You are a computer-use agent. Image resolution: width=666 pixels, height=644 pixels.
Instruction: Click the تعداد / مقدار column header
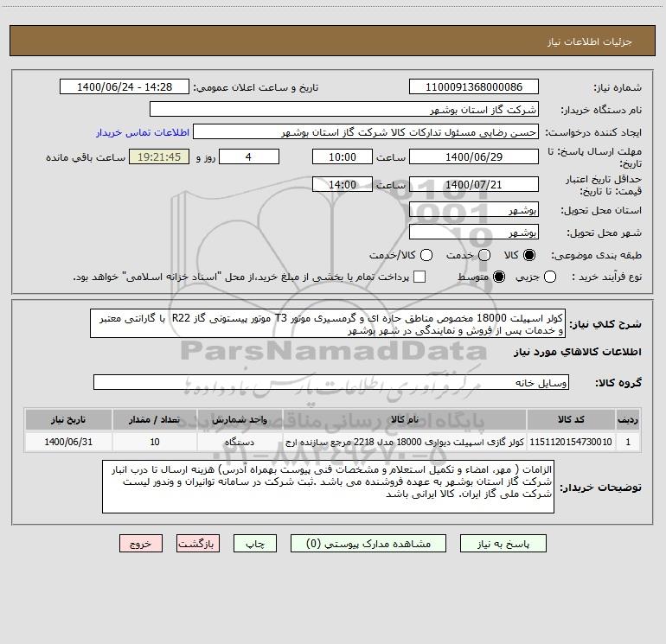pyautogui.click(x=155, y=419)
